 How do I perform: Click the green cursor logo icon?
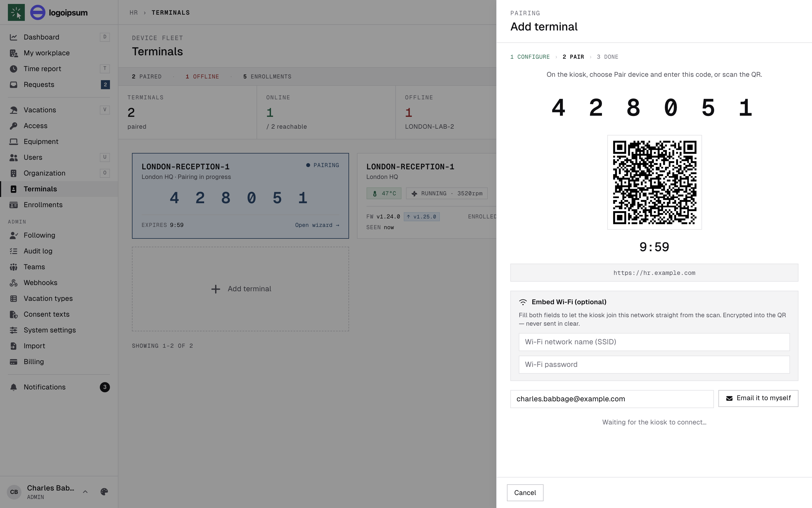16,12
